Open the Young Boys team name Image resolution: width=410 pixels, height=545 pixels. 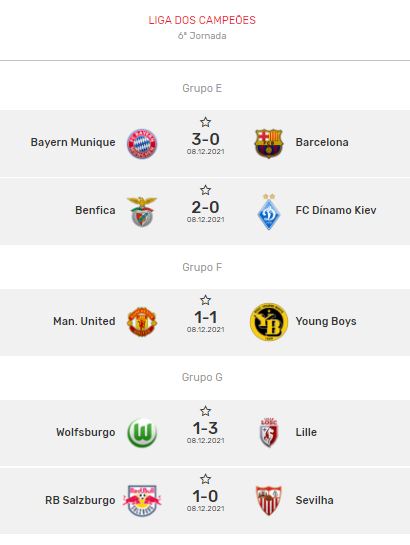tap(326, 322)
